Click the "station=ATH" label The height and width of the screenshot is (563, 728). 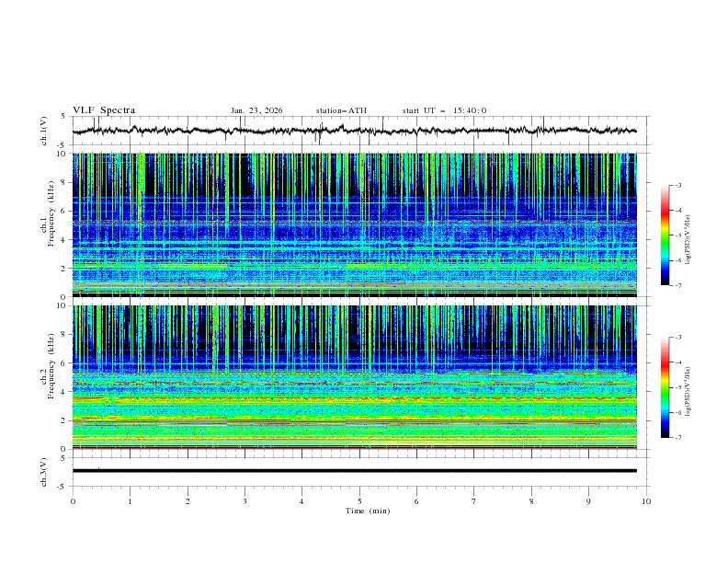[341, 110]
